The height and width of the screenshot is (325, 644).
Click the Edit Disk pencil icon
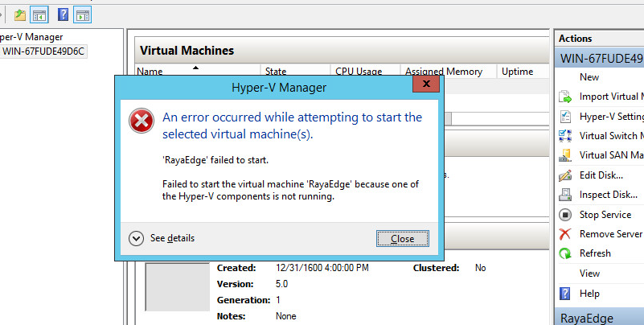[565, 175]
